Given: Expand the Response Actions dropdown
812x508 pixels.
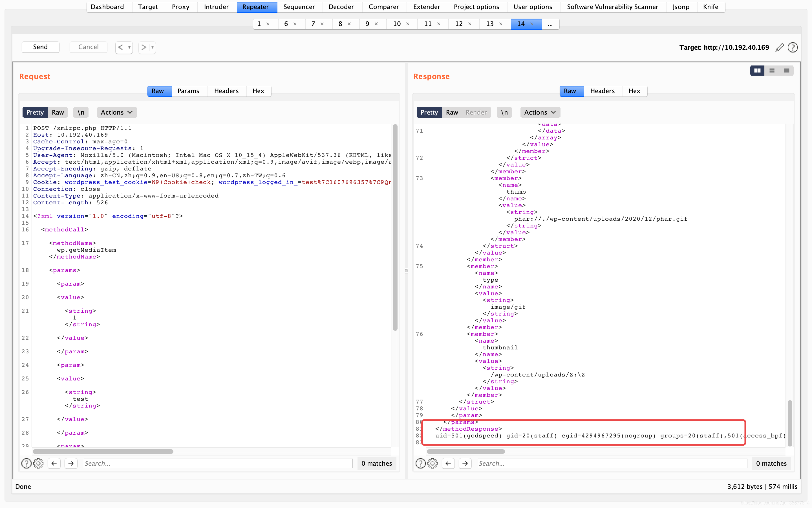Looking at the screenshot, I should (540, 112).
